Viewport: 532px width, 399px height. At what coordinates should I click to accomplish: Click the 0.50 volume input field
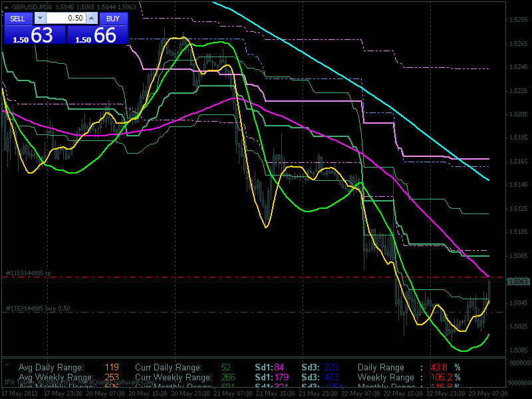[x=66, y=19]
